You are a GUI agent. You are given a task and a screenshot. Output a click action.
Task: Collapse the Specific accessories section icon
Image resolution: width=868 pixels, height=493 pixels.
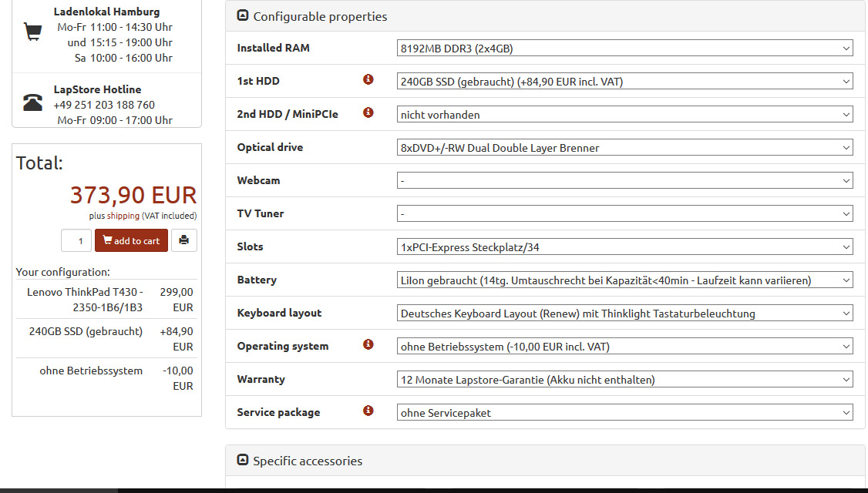243,460
